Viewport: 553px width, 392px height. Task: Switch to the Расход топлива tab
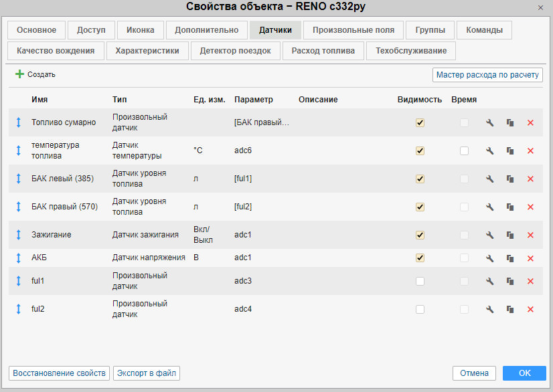click(323, 51)
